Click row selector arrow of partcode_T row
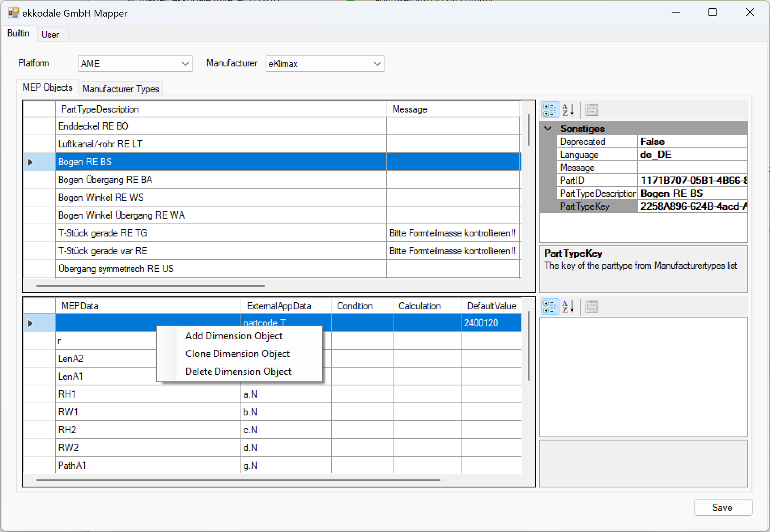This screenshot has height=532, width=770. click(30, 323)
